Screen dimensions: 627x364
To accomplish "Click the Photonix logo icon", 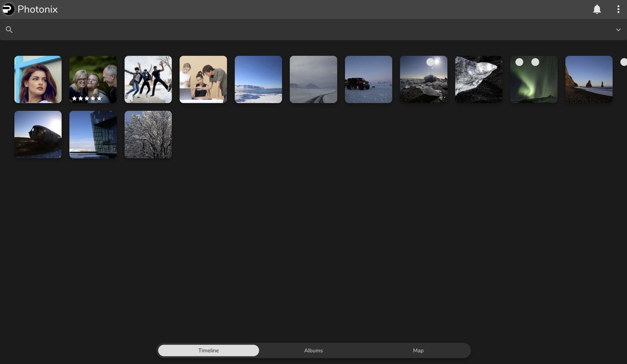I will 9,9.
